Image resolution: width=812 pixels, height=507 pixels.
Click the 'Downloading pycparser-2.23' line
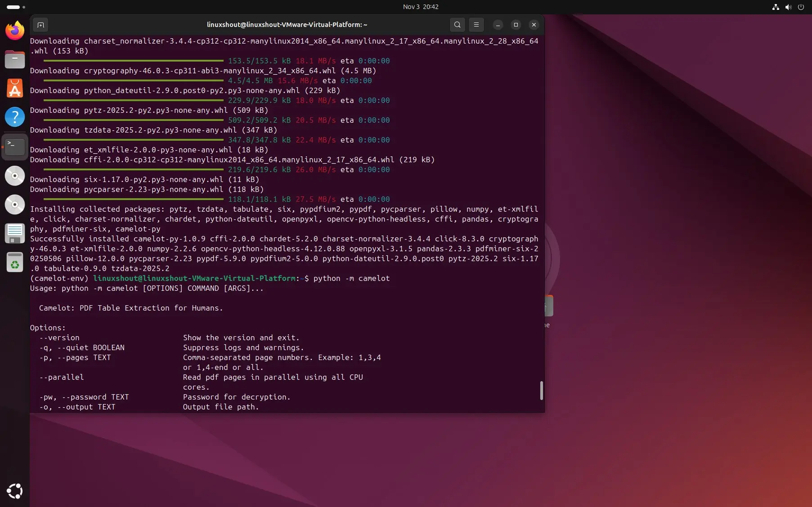click(147, 189)
